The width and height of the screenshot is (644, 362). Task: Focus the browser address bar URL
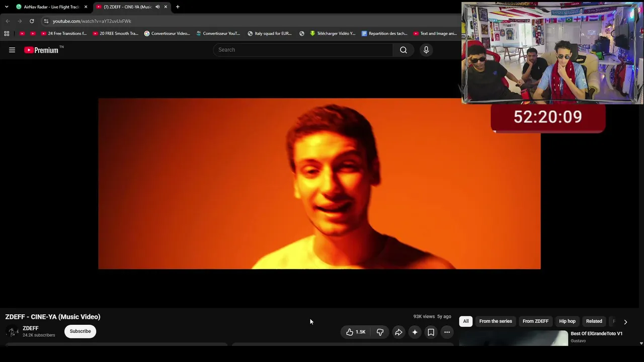tap(92, 21)
